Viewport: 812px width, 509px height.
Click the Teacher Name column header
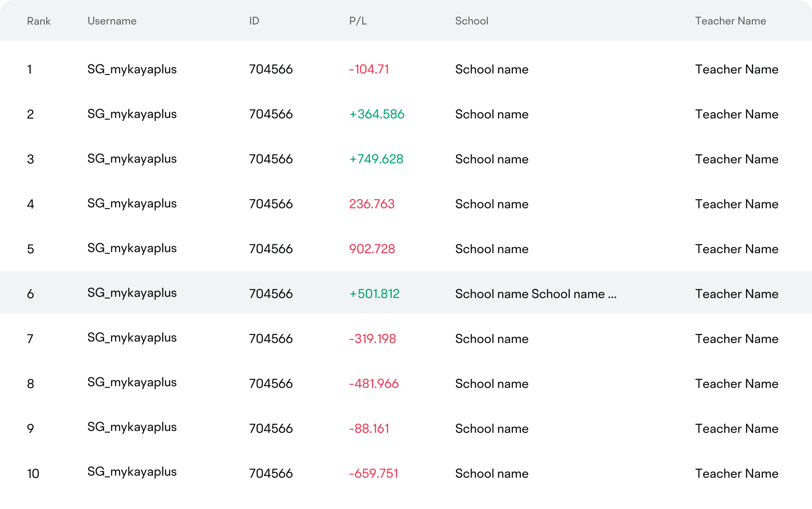730,21
